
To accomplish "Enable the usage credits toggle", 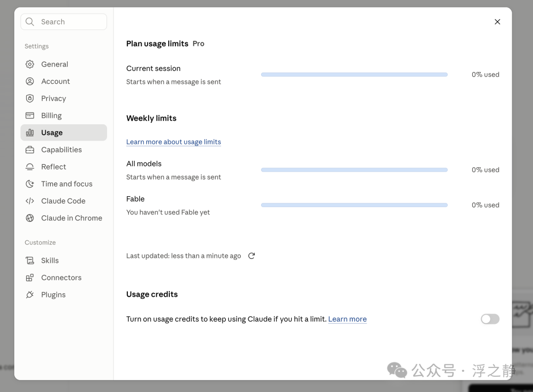I will pyautogui.click(x=490, y=319).
